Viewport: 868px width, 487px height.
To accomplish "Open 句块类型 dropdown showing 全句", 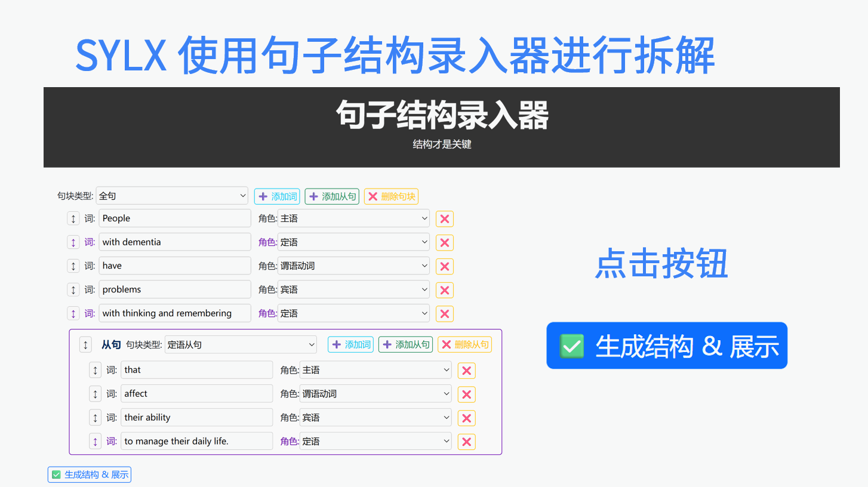I will click(x=172, y=196).
